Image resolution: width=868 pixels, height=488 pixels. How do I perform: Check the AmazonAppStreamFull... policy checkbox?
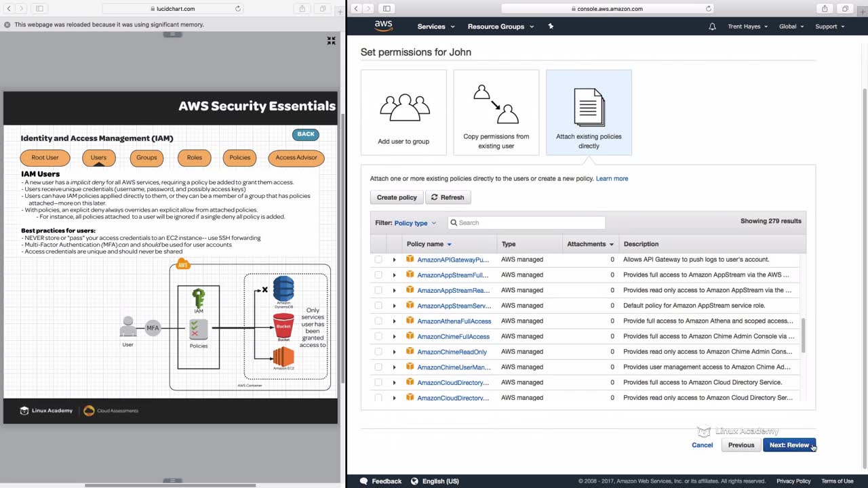(378, 274)
